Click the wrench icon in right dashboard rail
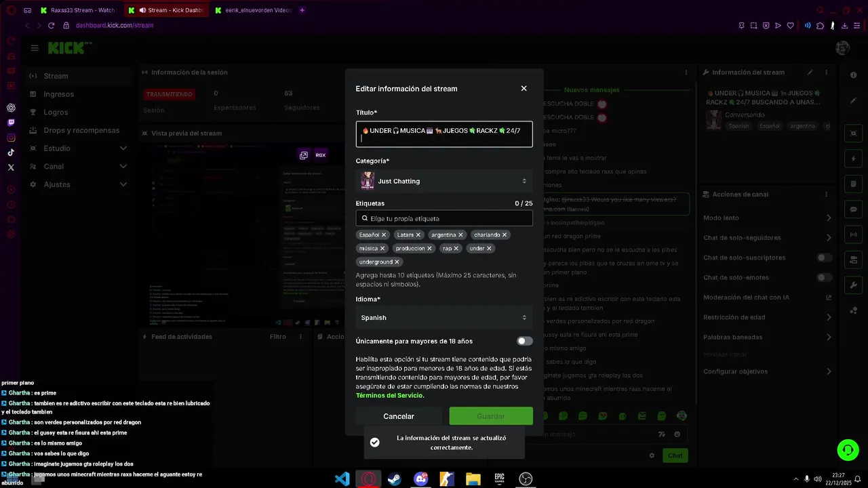The image size is (868, 488). pyautogui.click(x=853, y=285)
